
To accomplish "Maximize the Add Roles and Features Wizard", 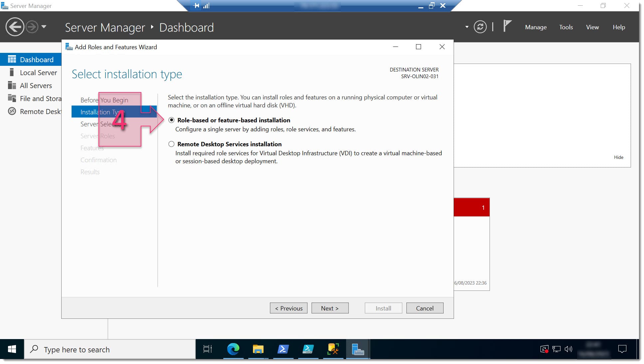I will [418, 47].
